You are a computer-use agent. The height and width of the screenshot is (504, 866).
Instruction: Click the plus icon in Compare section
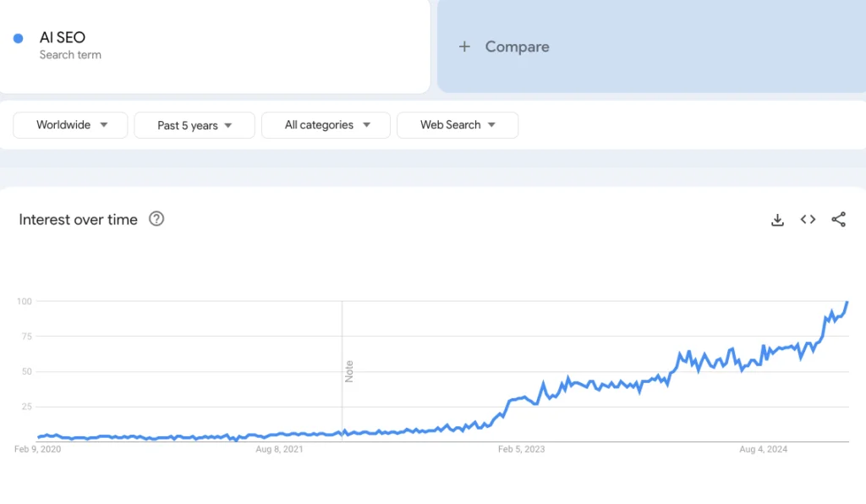pyautogui.click(x=464, y=47)
